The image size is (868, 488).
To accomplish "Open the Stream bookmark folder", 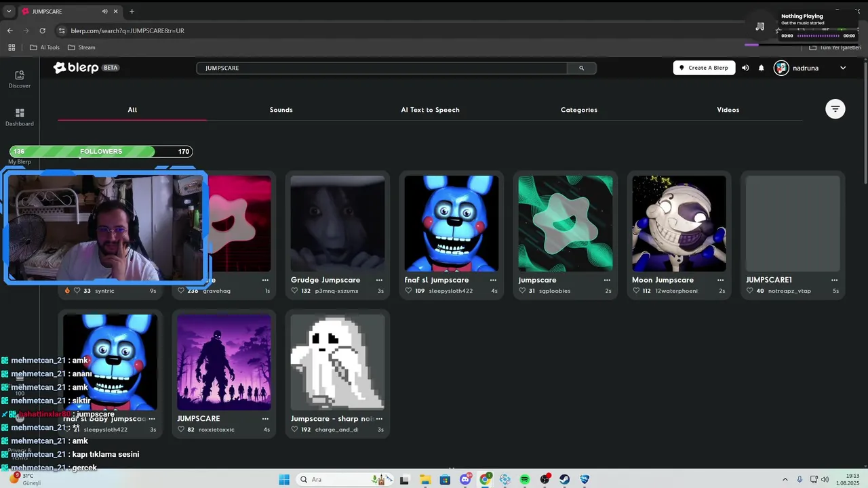I will tap(81, 47).
